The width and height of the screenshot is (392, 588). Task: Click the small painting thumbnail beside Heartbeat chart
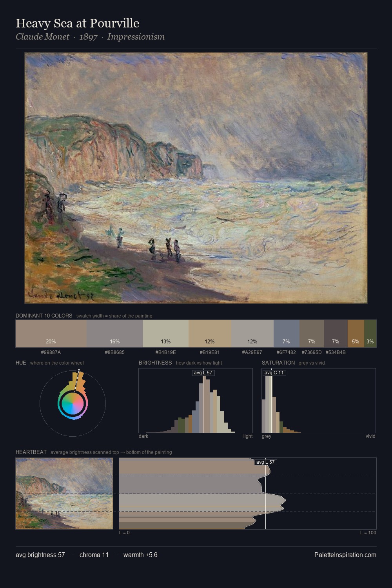[64, 494]
